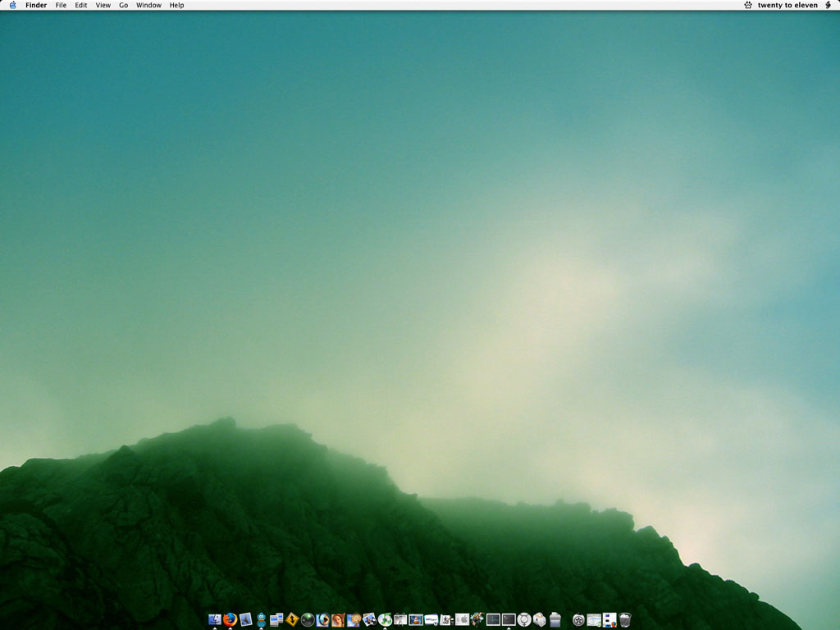Open the photos with camera icon
Viewport: 840px width, 630px height.
pos(369,620)
